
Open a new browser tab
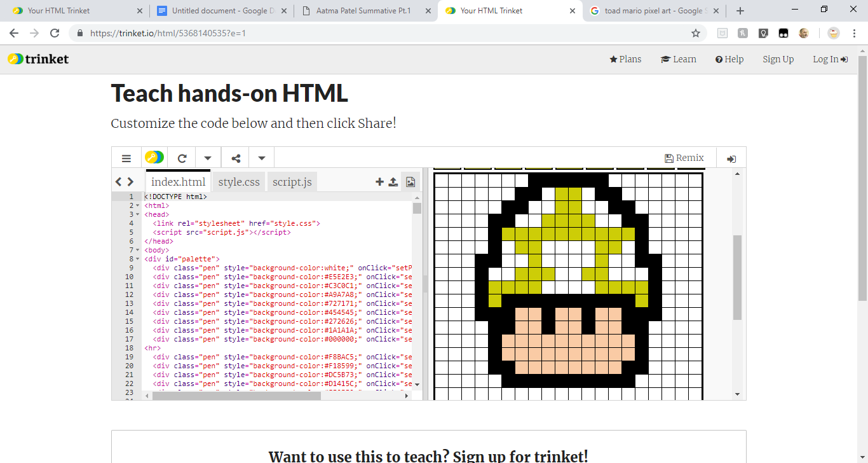(x=740, y=11)
